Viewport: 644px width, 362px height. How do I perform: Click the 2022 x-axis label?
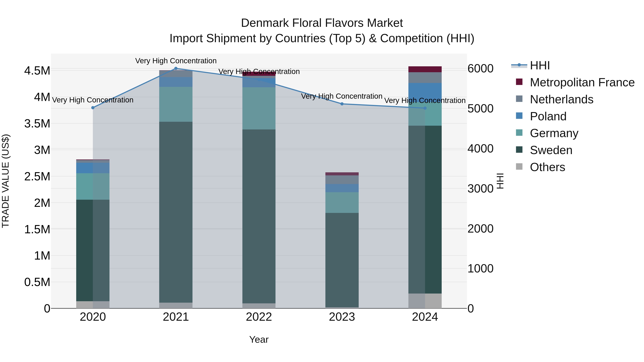(259, 317)
